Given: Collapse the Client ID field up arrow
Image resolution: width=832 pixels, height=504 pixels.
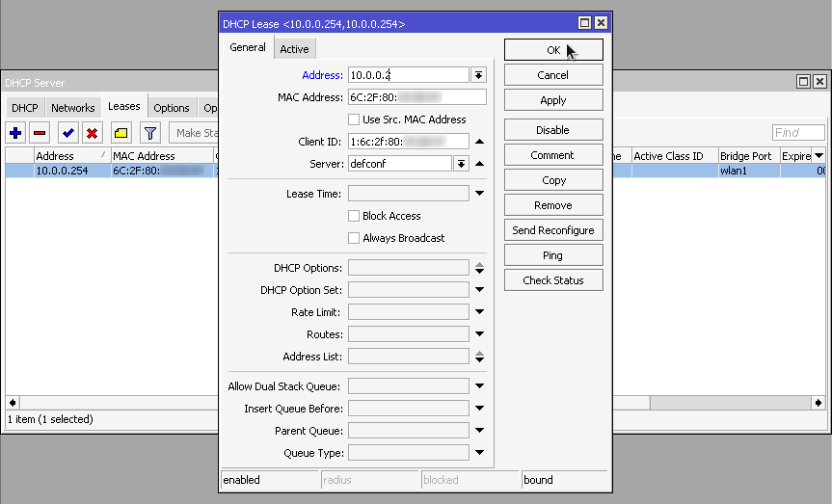Looking at the screenshot, I should (x=479, y=142).
